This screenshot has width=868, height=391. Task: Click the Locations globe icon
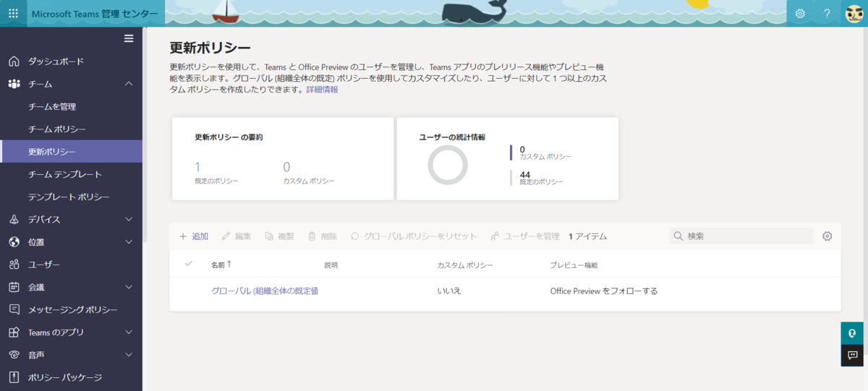click(x=14, y=242)
